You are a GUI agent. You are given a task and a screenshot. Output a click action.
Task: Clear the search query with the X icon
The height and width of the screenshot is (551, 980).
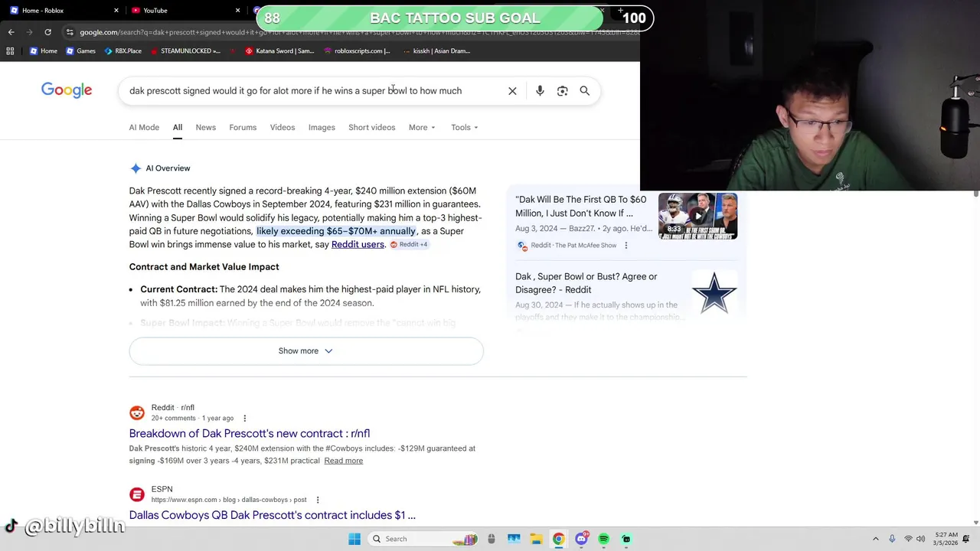512,91
